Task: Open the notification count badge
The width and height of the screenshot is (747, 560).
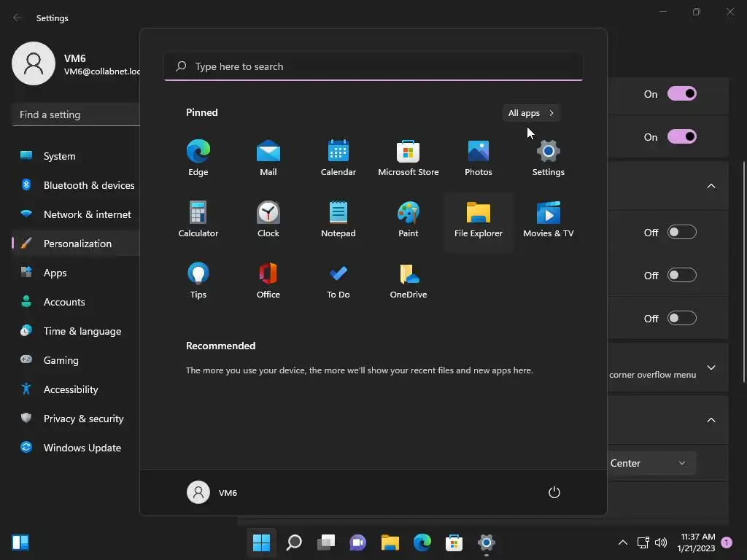Action: pyautogui.click(x=727, y=542)
